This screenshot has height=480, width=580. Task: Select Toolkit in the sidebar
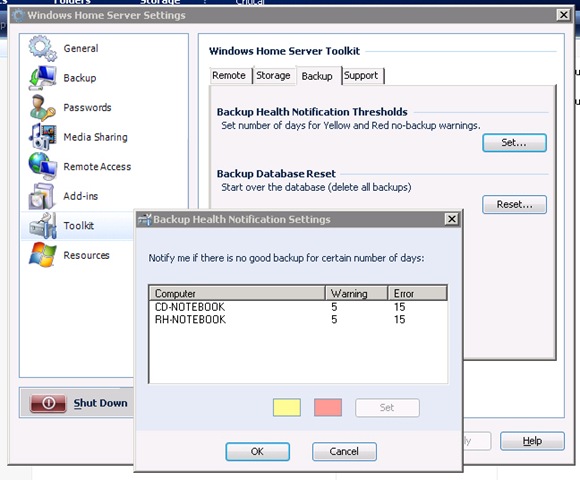[78, 226]
